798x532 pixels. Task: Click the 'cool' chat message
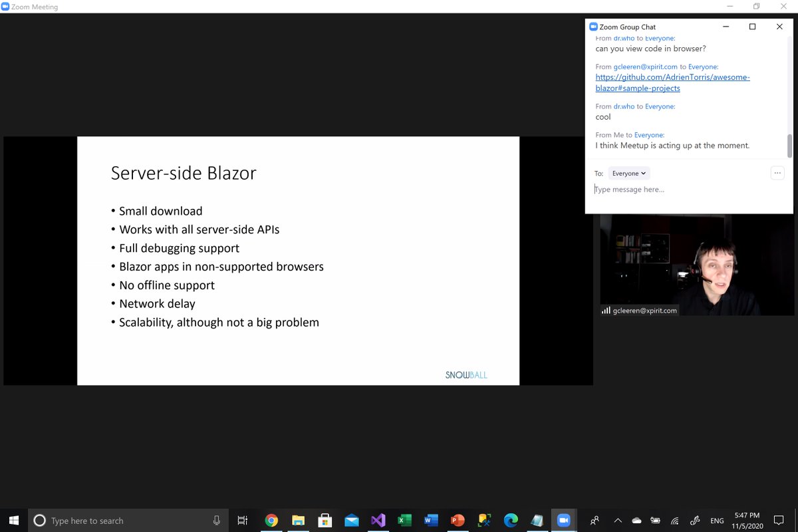click(603, 117)
